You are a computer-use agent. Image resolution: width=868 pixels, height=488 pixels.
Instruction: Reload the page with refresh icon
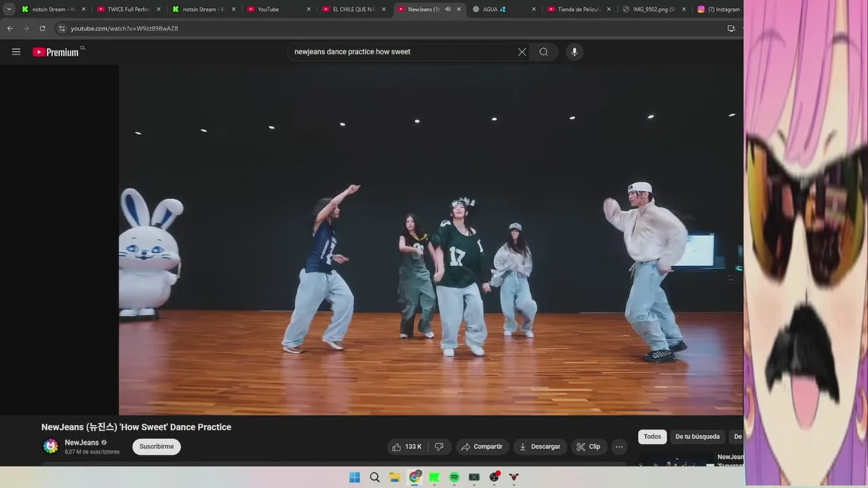pyautogui.click(x=42, y=28)
